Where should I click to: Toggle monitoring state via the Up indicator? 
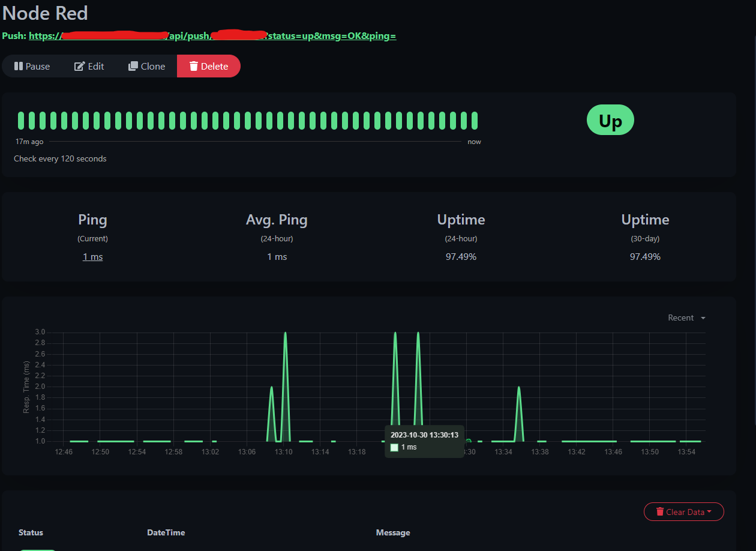coord(610,120)
